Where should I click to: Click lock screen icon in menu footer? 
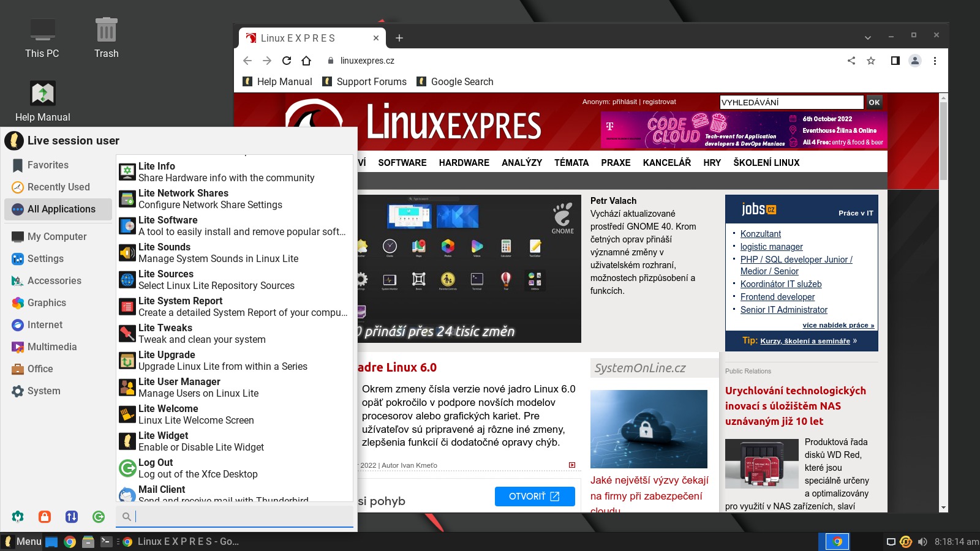pos(45,517)
